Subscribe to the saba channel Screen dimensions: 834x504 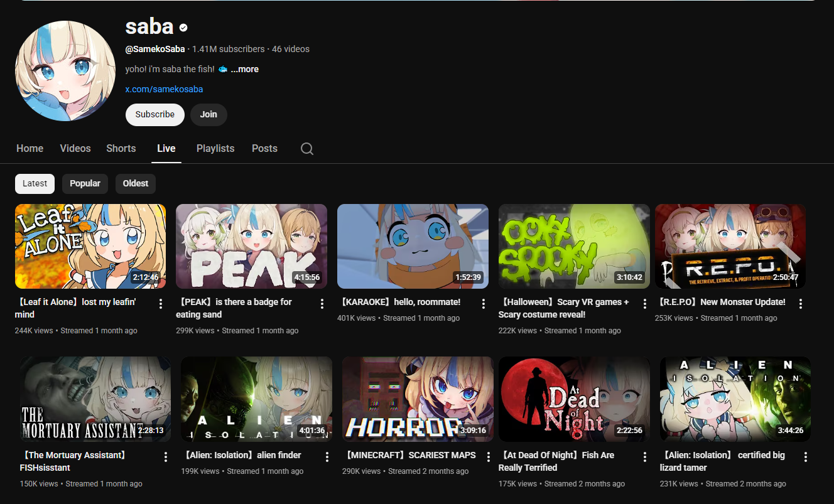pyautogui.click(x=155, y=114)
